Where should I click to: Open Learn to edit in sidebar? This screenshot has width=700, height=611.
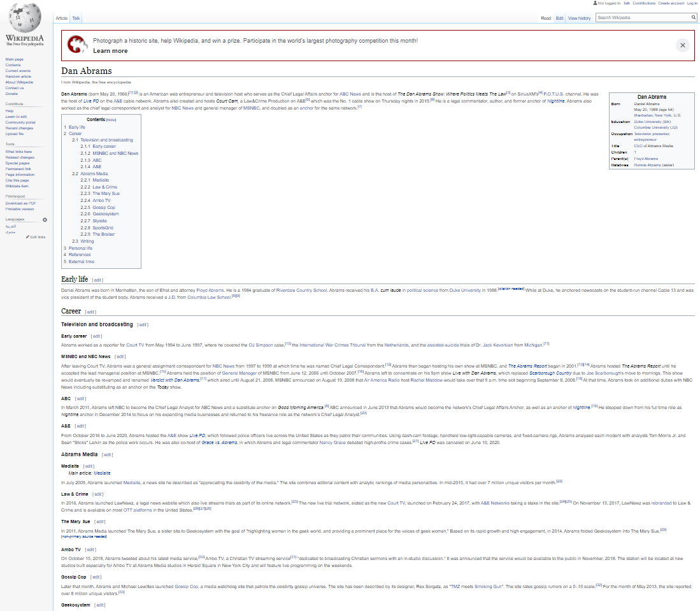point(16,117)
